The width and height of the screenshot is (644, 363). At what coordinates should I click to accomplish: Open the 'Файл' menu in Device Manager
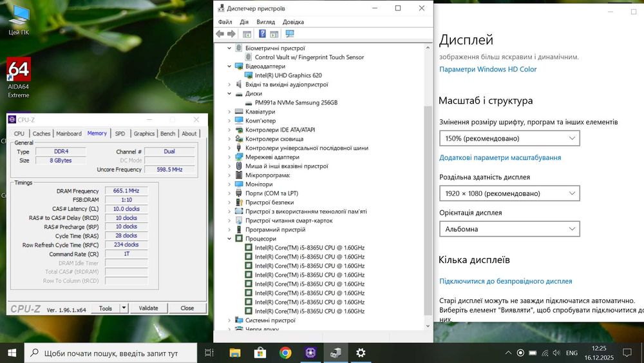[x=225, y=22]
